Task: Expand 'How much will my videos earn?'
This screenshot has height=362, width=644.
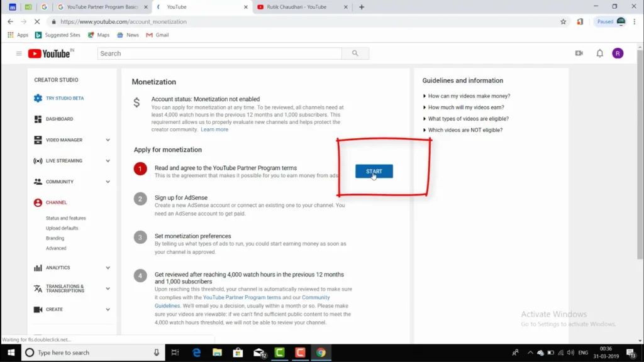Action: tap(464, 107)
